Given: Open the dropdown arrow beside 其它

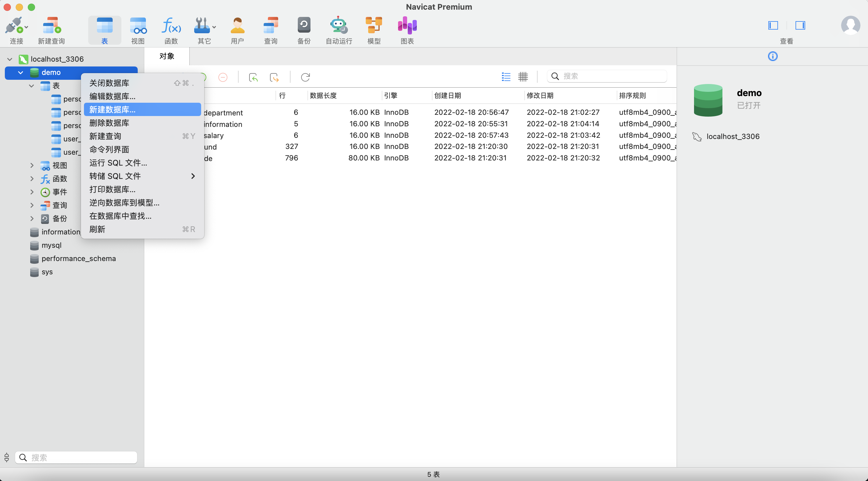Looking at the screenshot, I should pos(214,27).
